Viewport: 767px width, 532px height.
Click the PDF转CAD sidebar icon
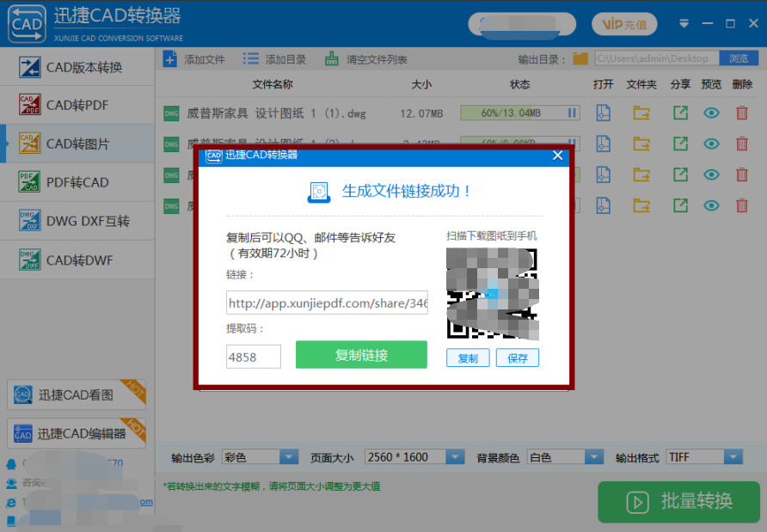click(x=30, y=182)
